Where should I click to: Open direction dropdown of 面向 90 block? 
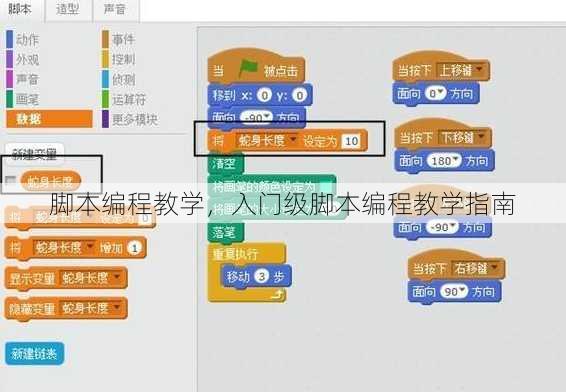click(463, 289)
